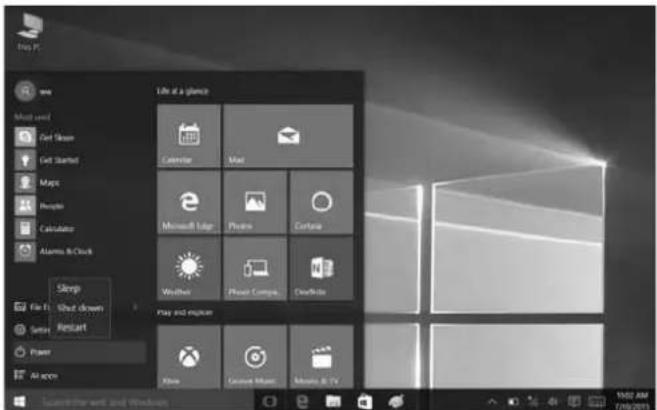Open File Explorer from the Start menu
The height and width of the screenshot is (410, 657).
[x=31, y=307]
